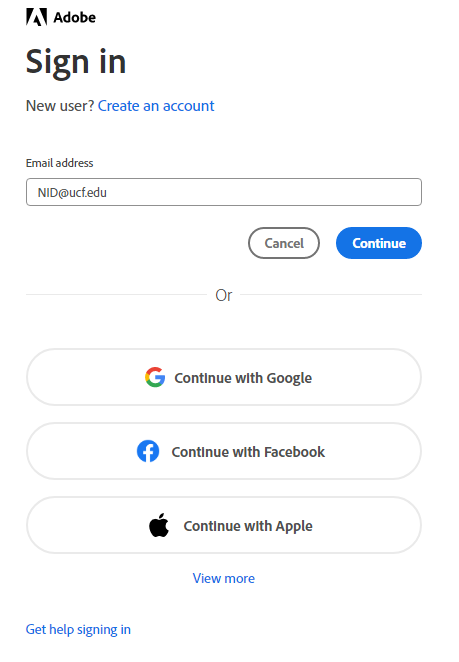Click the Cancel button

284,243
